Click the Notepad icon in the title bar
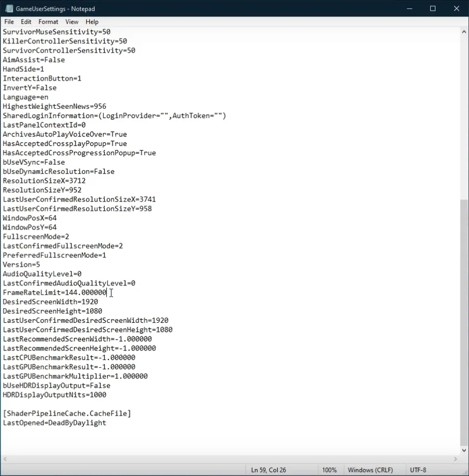Viewport: 469px width, 476px height. [x=9, y=8]
